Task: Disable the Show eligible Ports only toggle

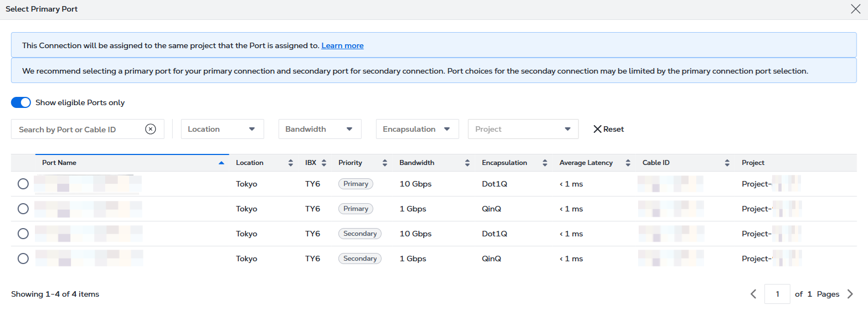Action: 21,102
